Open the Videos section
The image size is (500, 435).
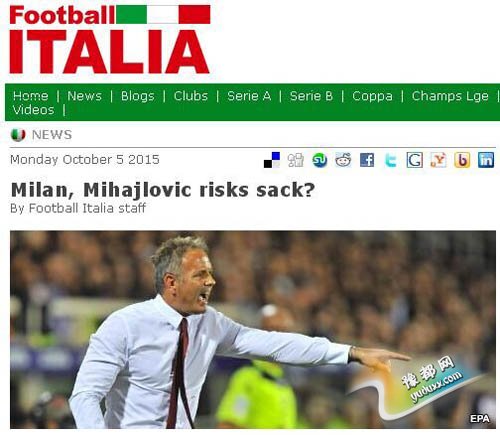(33, 110)
